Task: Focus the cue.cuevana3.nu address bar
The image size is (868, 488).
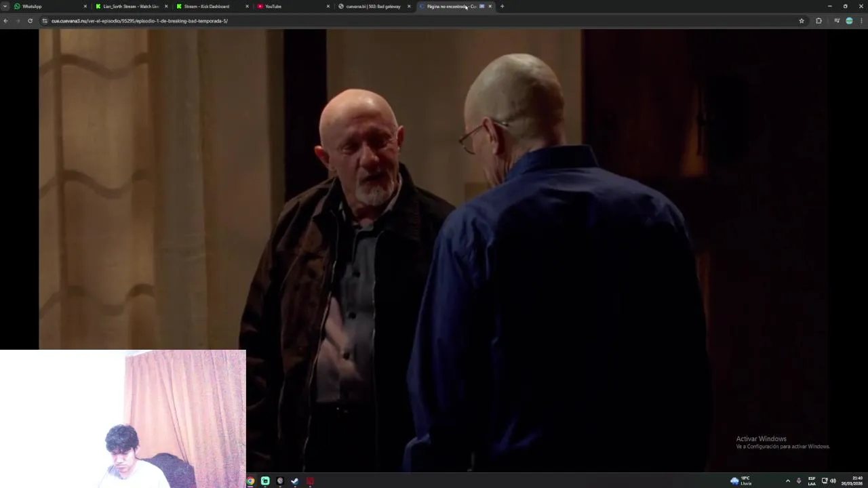Action: tap(420, 21)
